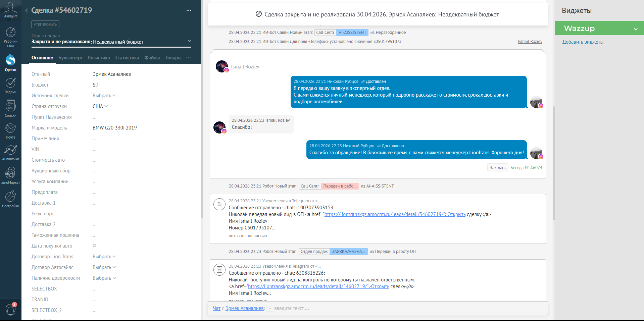Open the first liontranskgz lead link

(x=395, y=214)
